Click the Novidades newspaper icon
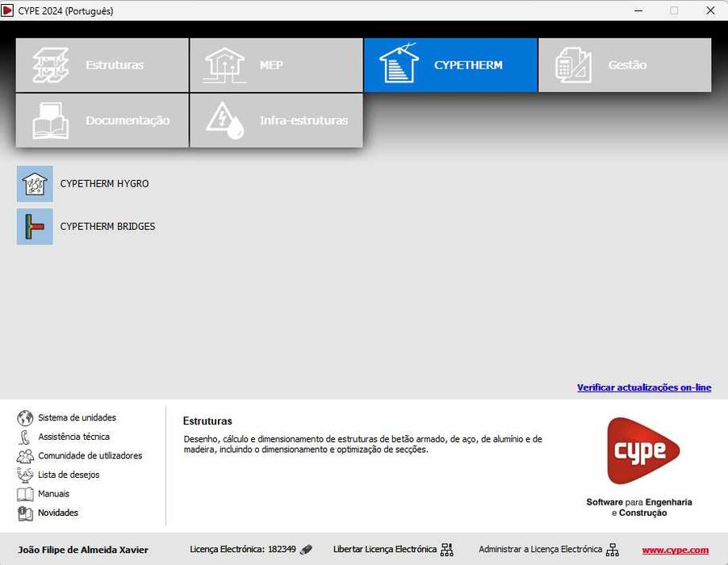Image resolution: width=728 pixels, height=565 pixels. tap(25, 513)
